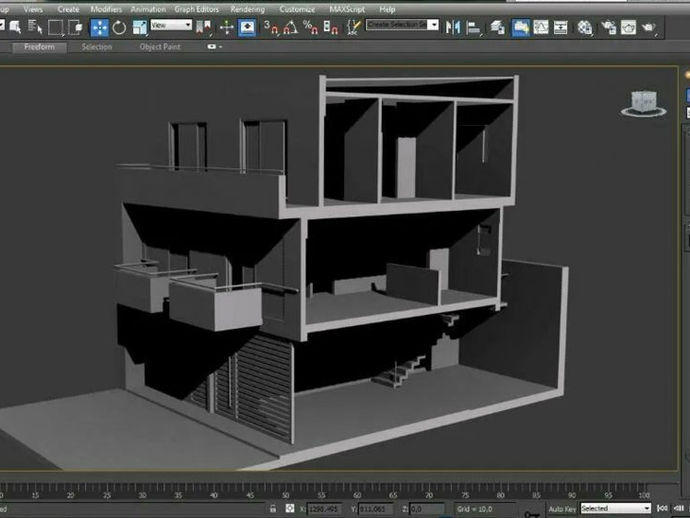Open Material Editor
The width and height of the screenshot is (690, 518).
pos(584,27)
